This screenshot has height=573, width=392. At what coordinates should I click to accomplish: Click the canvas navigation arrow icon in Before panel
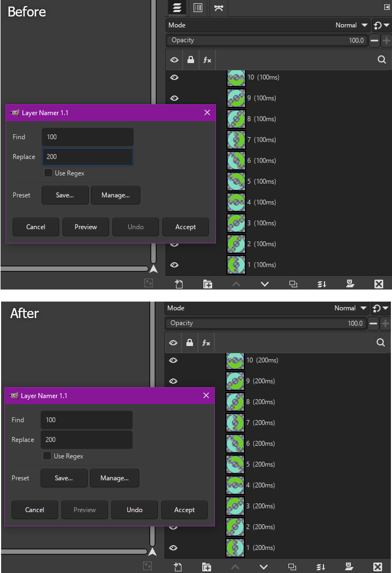(154, 269)
